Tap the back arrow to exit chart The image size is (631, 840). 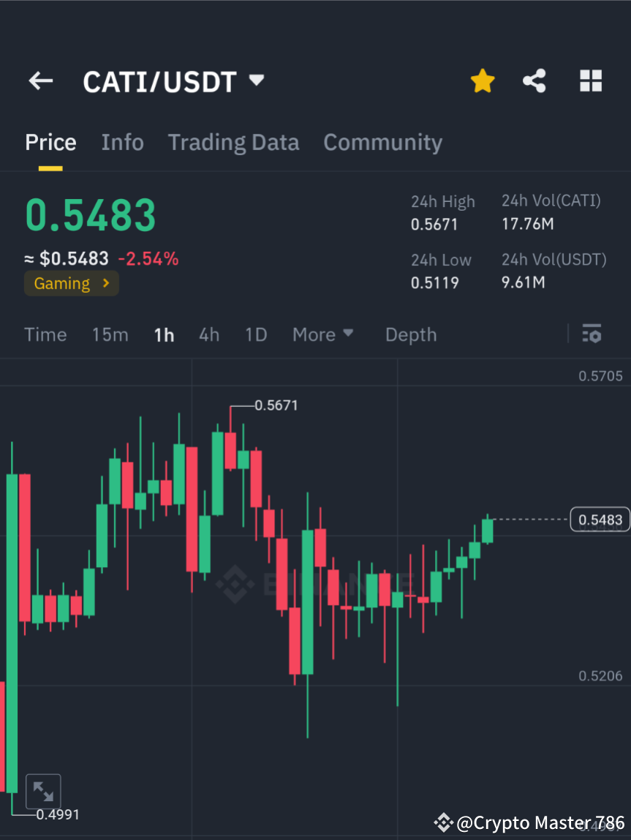point(40,81)
